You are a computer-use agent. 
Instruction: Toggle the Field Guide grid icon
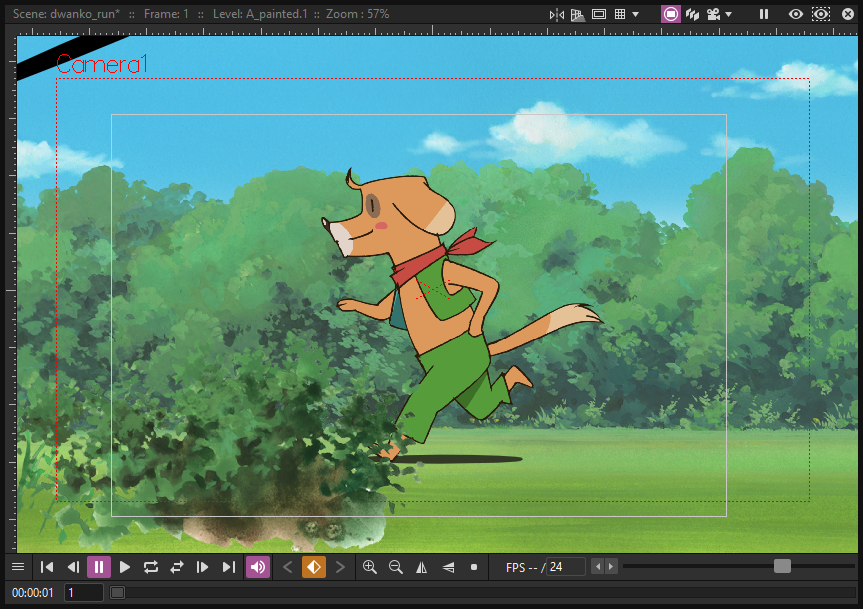pyautogui.click(x=620, y=14)
